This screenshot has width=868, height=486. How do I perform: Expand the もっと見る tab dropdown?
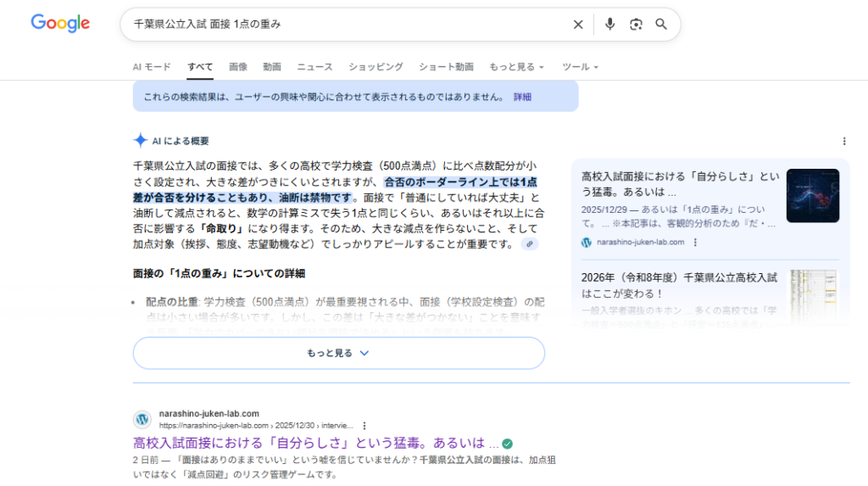(516, 67)
